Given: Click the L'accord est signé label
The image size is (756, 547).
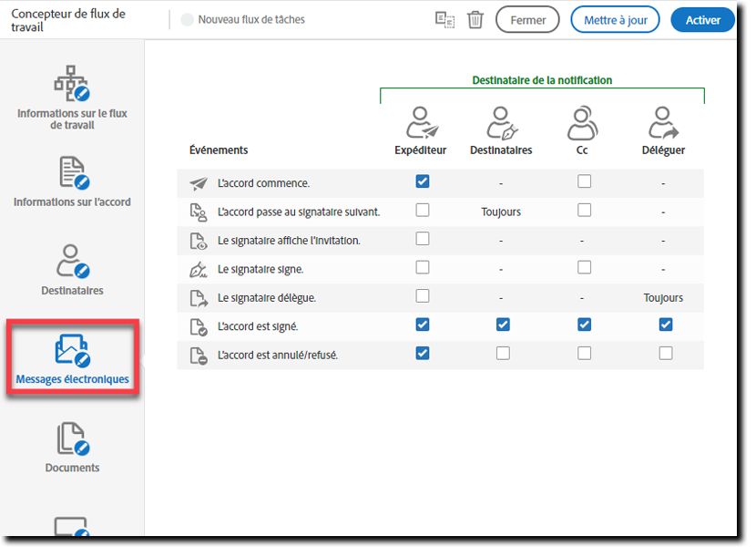Looking at the screenshot, I should (258, 327).
